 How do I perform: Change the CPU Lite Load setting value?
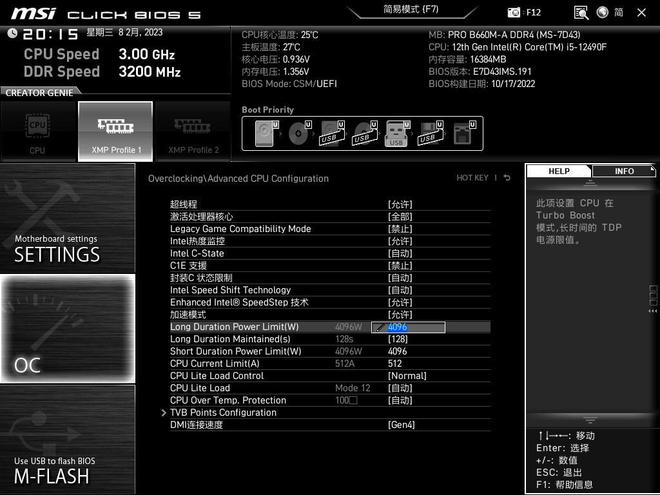click(400, 388)
